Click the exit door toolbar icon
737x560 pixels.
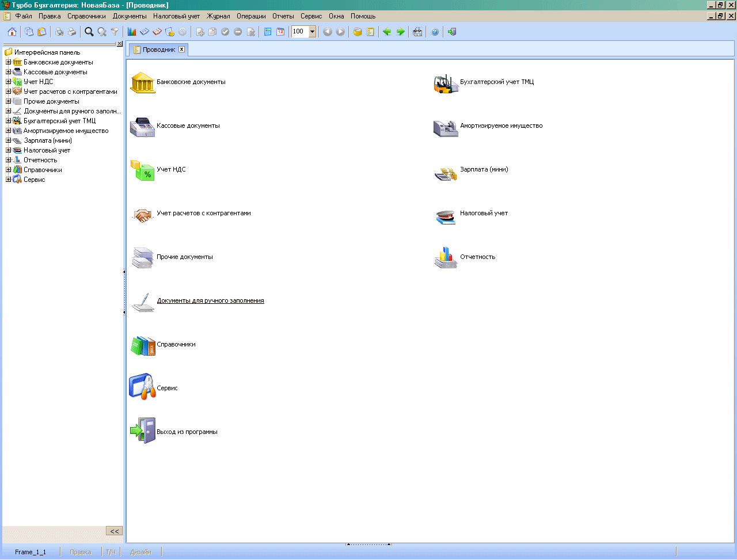click(452, 32)
